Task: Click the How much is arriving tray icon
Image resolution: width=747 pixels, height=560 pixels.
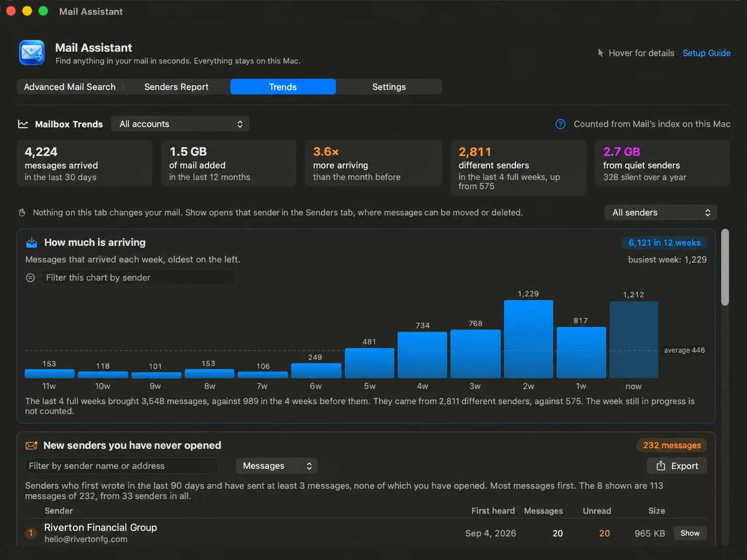Action: 31,242
